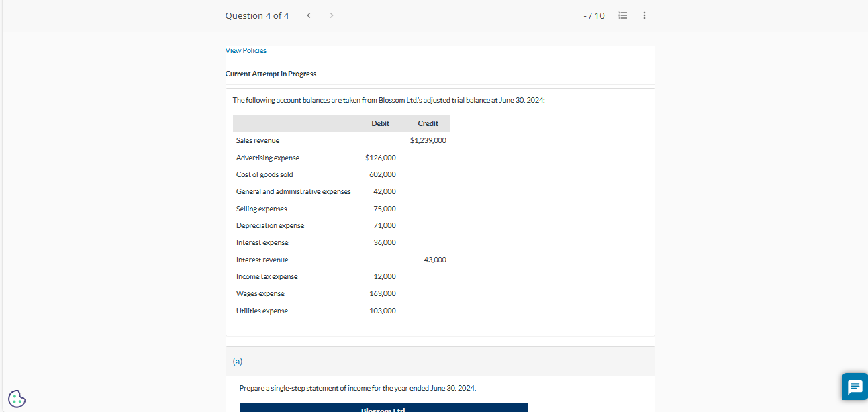Viewport: 868px width, 412px height.
Task: Open the cookie preferences icon
Action: (17, 399)
